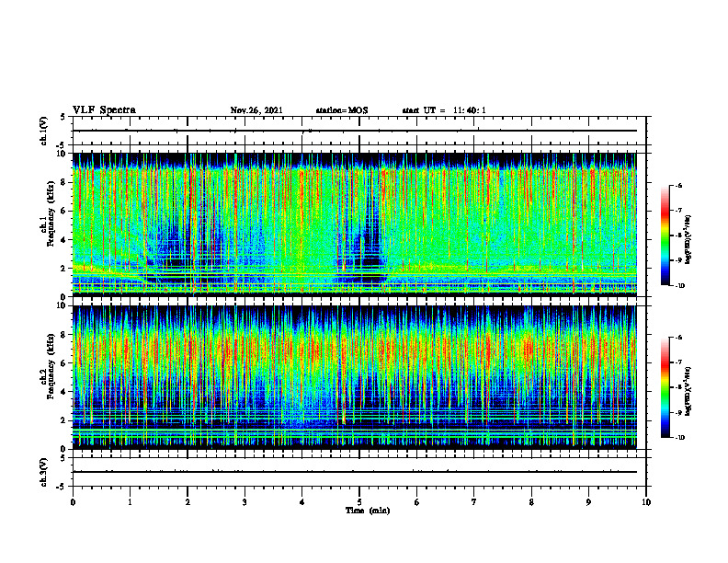Click the "1" tick on the time axis
Image resolution: width=728 pixels, height=563 pixels.
[130, 502]
